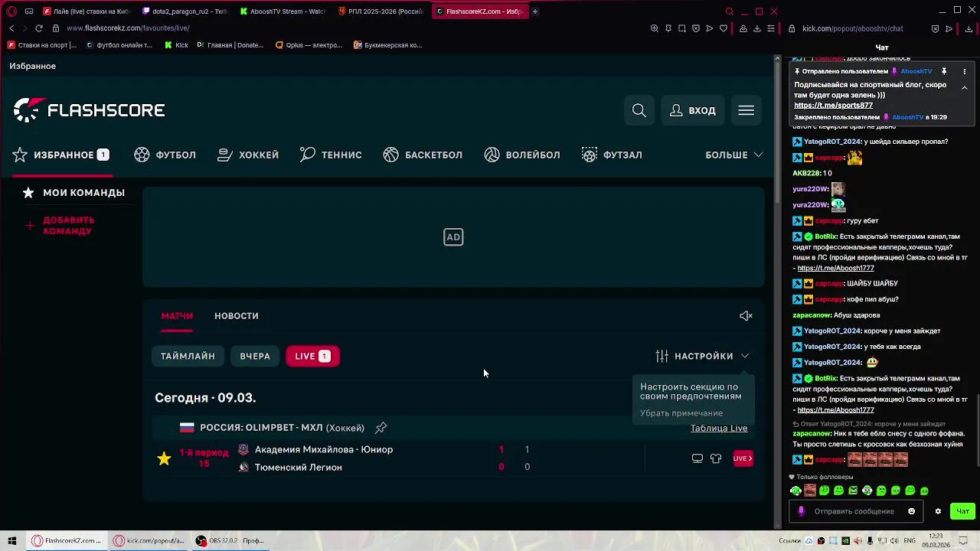Open emoji picker in chat input
Viewport: 980px width, 551px height.
coord(911,511)
